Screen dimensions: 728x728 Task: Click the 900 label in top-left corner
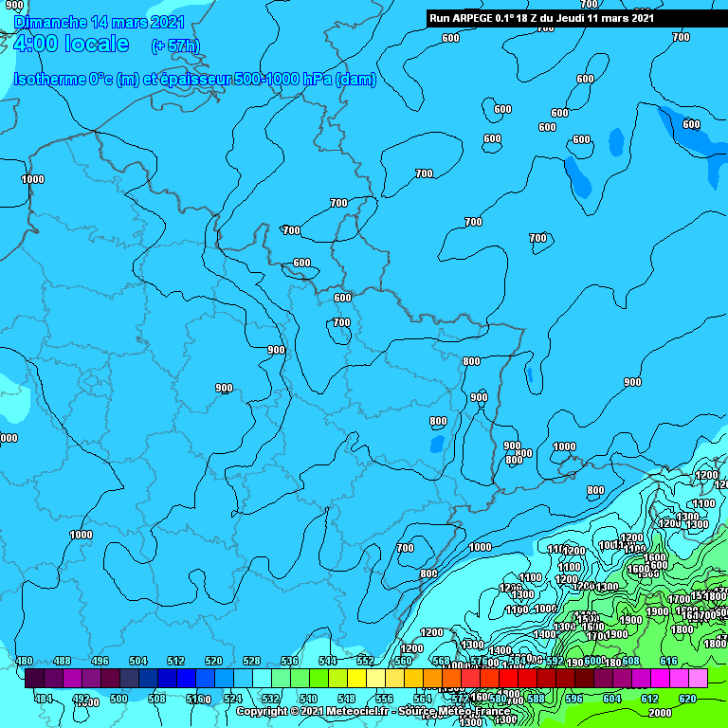[x=13, y=6]
